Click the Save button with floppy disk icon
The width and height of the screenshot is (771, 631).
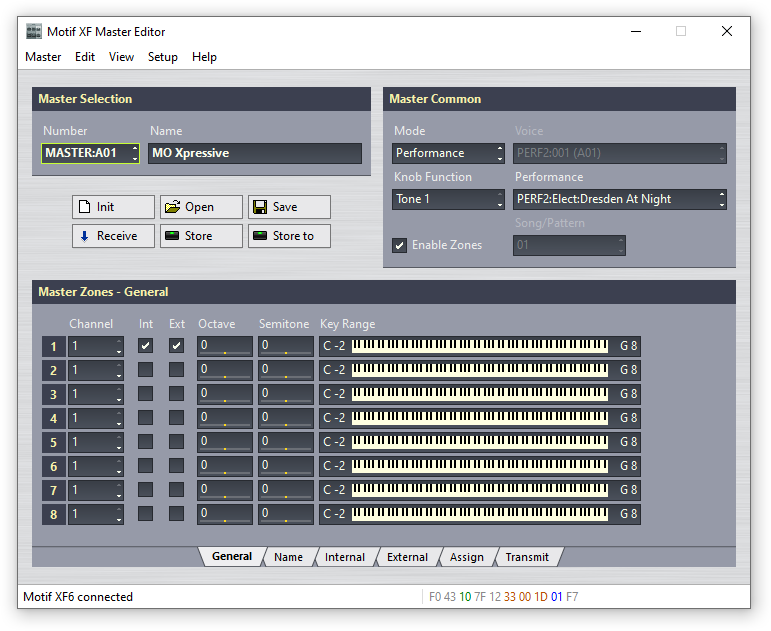289,207
